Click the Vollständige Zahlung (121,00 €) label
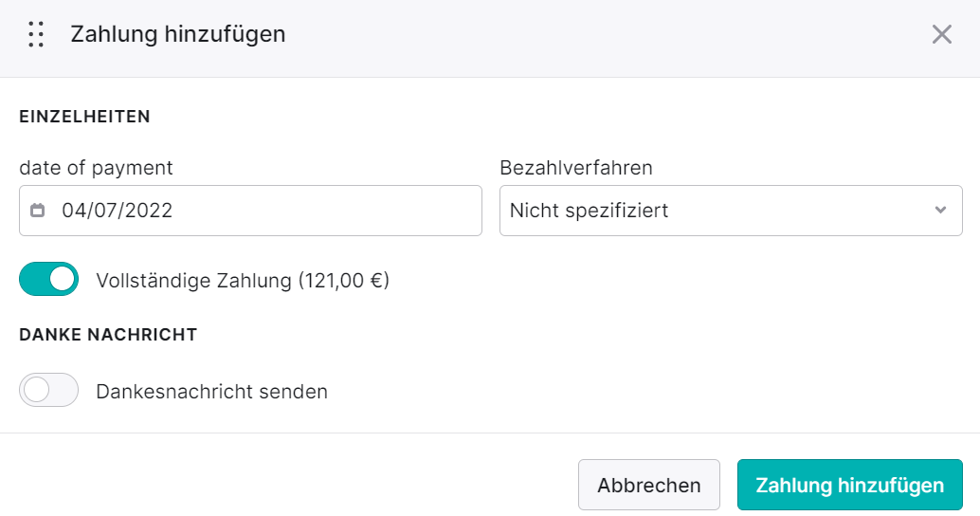Screen dimensions: 980x516 point(243,280)
